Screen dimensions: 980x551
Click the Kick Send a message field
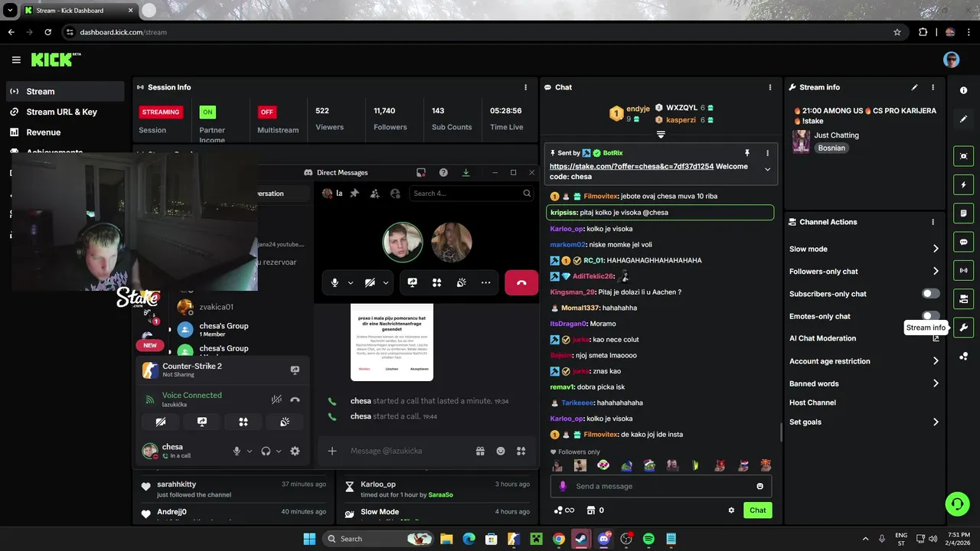pos(661,486)
